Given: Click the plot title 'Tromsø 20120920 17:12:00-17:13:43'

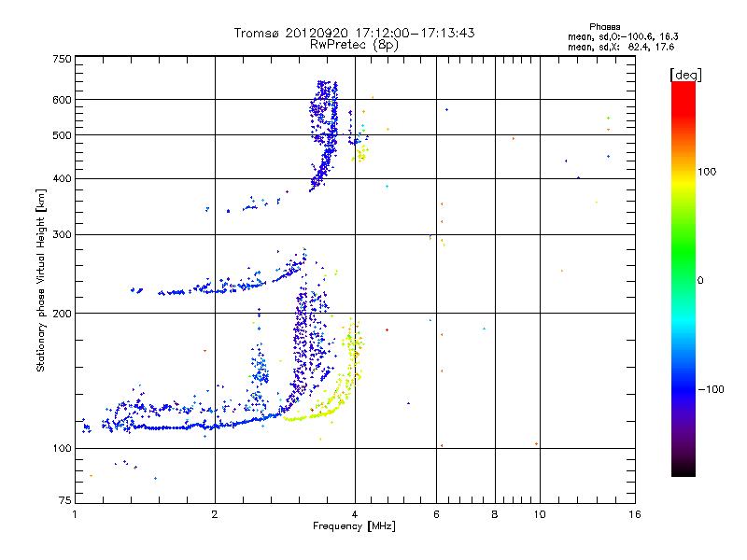Looking at the screenshot, I should pyautogui.click(x=354, y=33).
